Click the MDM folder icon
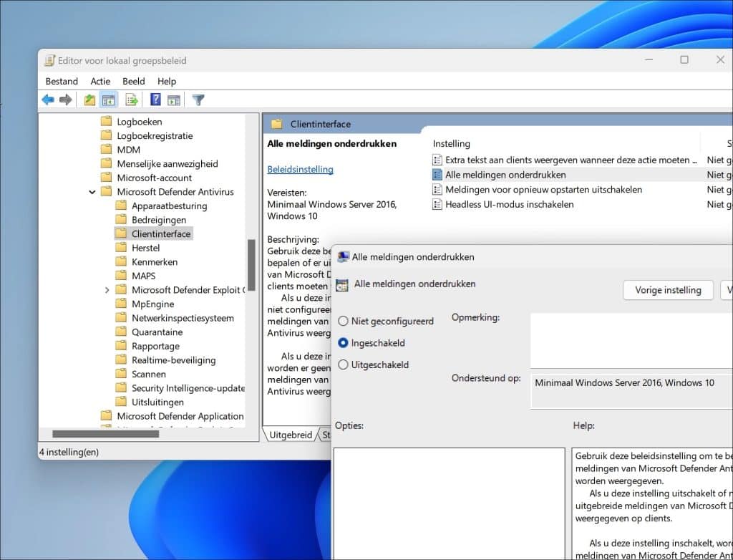Screen dimensions: 733x560 point(107,149)
